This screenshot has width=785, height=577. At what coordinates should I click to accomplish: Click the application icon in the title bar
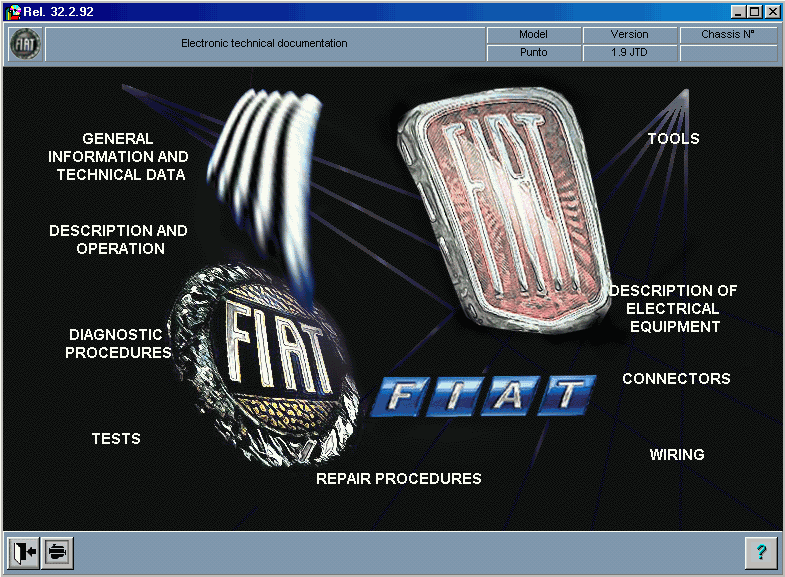(x=14, y=12)
